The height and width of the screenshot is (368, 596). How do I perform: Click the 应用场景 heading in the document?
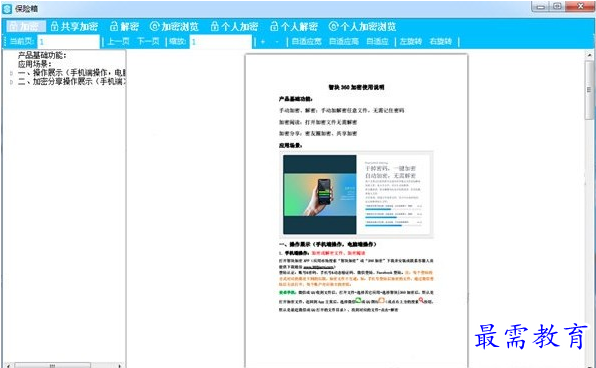[291, 145]
